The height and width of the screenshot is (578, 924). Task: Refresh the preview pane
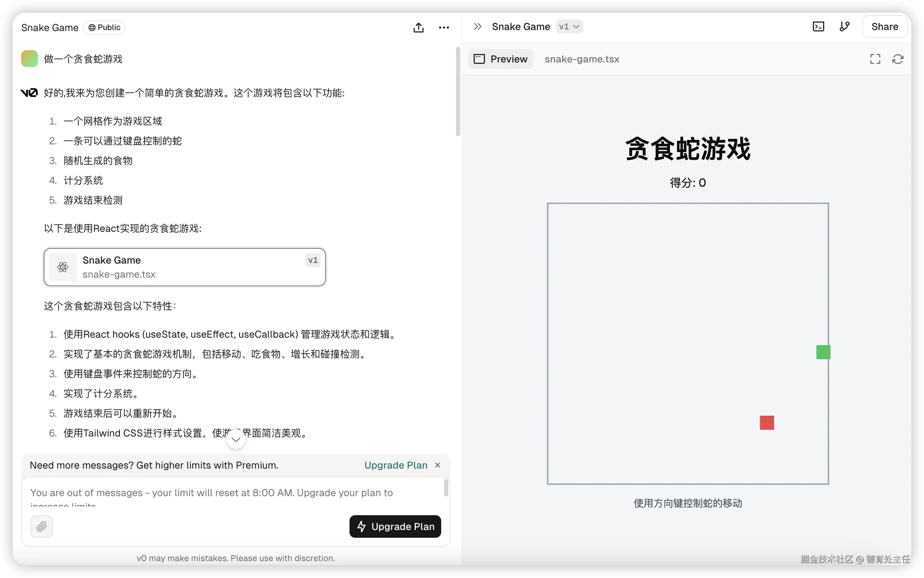point(897,59)
